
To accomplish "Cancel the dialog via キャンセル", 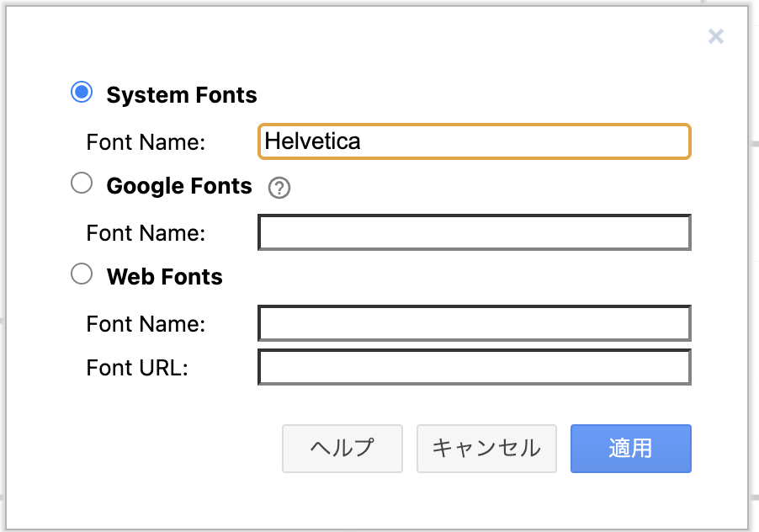I will click(486, 449).
